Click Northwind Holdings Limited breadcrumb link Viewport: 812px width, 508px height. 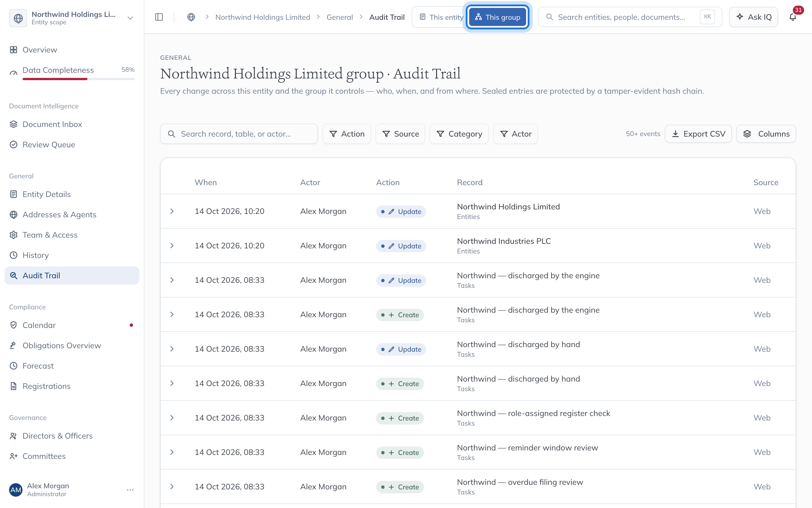(262, 17)
